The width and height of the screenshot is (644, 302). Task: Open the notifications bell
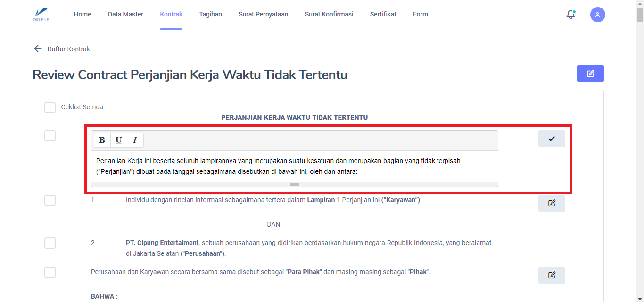click(570, 15)
